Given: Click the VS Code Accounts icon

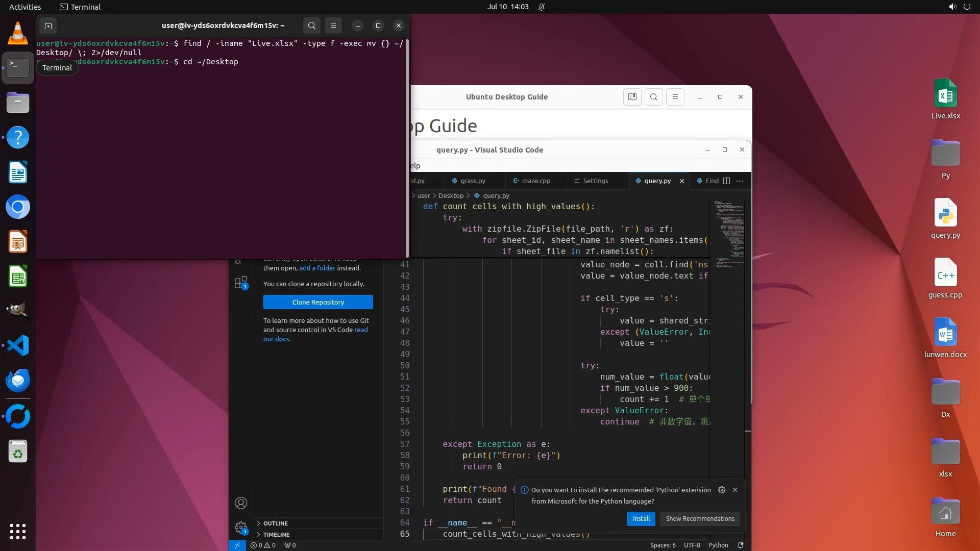Looking at the screenshot, I should click(240, 503).
